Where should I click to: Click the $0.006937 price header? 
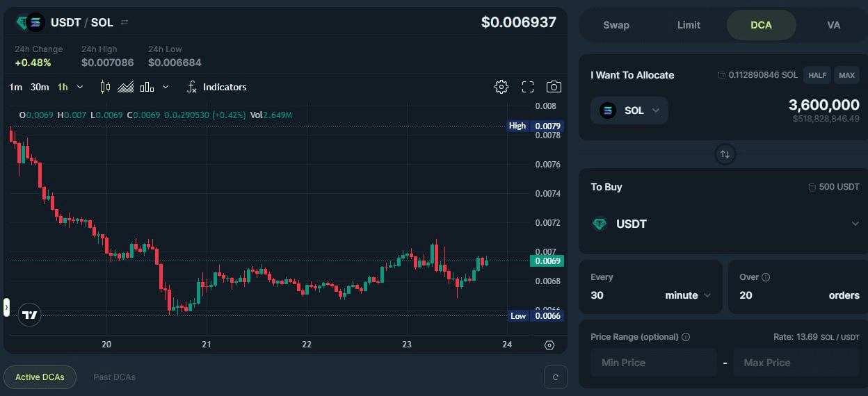pos(519,22)
